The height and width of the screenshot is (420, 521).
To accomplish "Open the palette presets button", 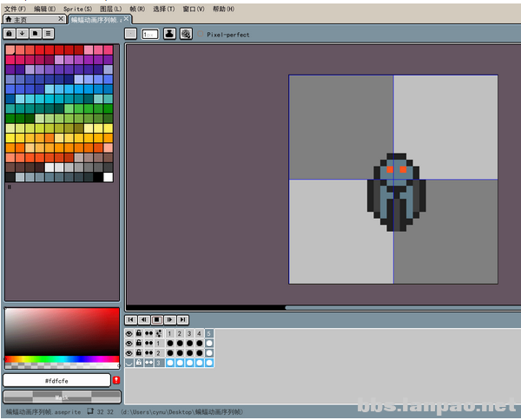I will [x=36, y=34].
